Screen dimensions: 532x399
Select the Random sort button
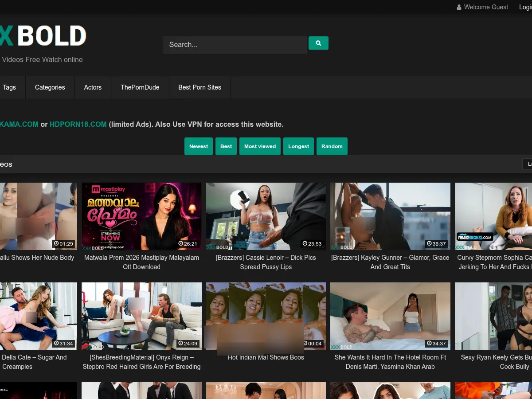click(332, 146)
